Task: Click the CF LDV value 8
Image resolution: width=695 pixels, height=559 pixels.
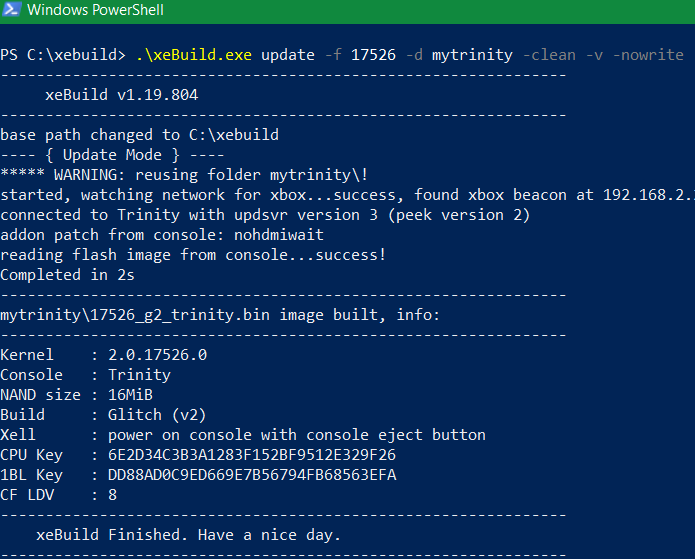Action: click(x=113, y=495)
